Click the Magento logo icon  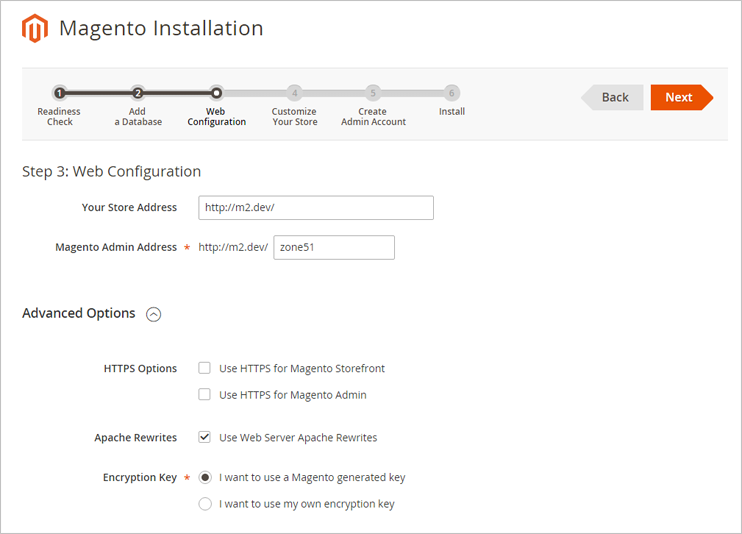point(35,28)
